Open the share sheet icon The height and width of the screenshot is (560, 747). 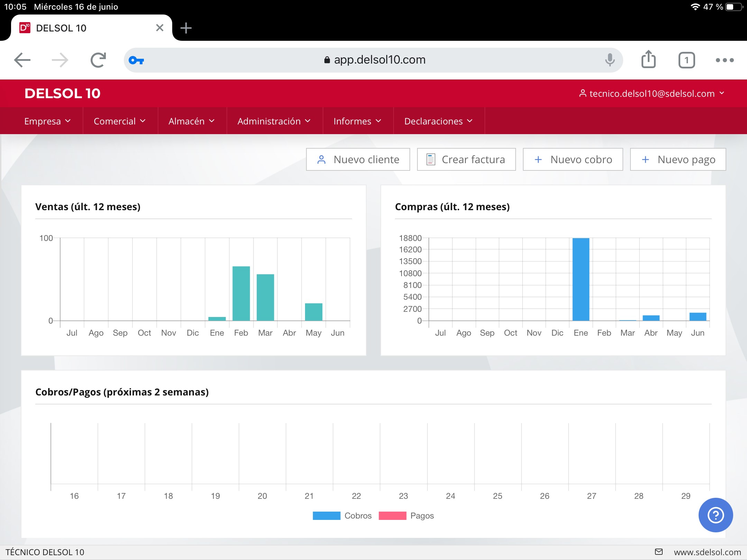[x=648, y=60]
